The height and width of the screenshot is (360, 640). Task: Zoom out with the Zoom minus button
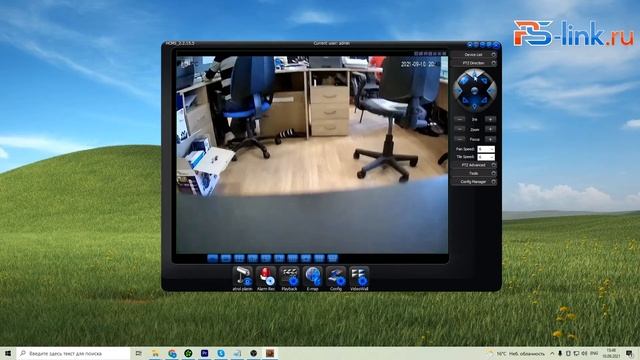point(460,129)
